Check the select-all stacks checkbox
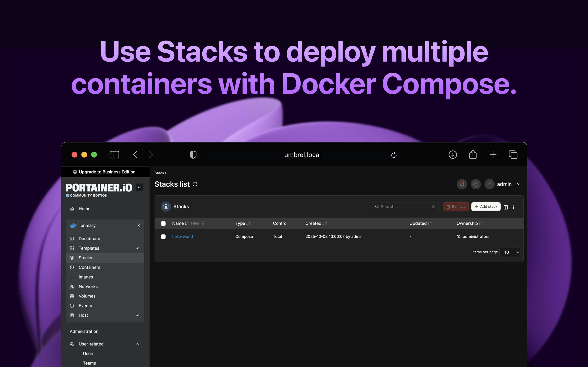The width and height of the screenshot is (588, 367). [163, 223]
